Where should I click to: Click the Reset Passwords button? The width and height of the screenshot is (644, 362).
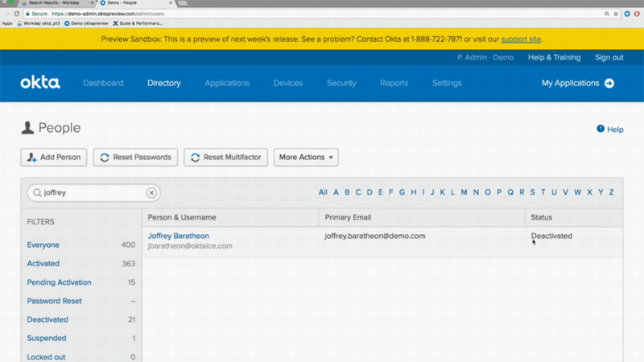[135, 157]
